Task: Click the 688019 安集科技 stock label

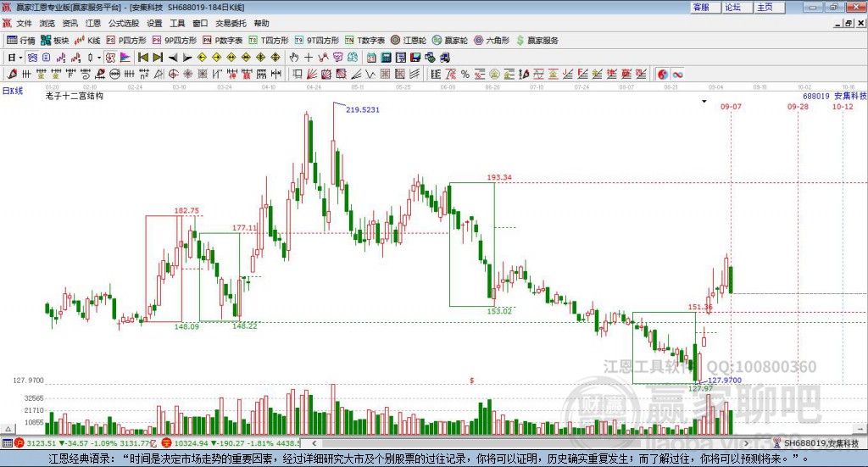Action: pos(834,97)
